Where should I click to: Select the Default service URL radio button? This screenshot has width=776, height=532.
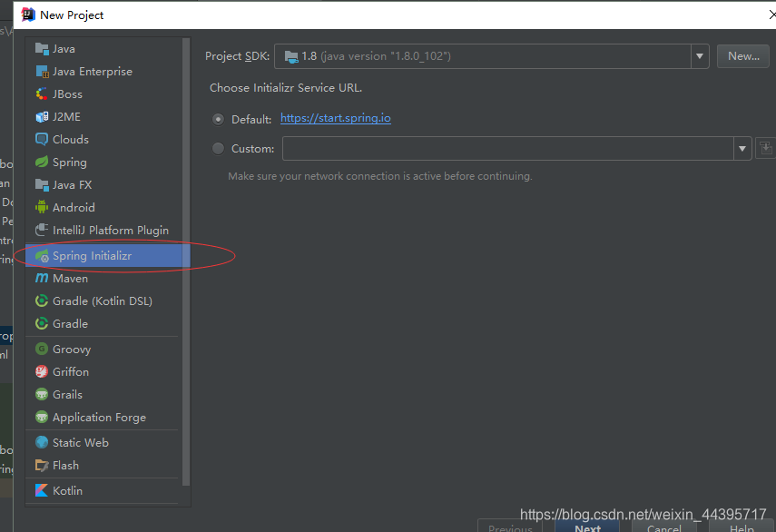218,119
